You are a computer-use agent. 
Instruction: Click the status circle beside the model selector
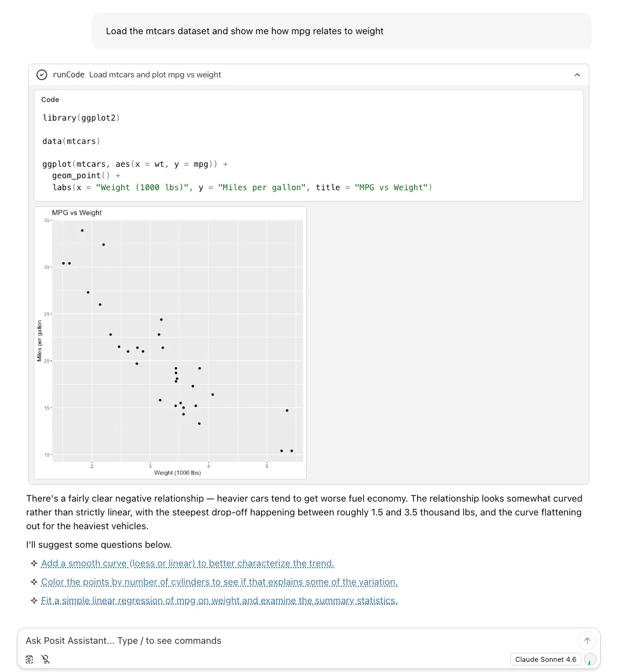point(590,659)
